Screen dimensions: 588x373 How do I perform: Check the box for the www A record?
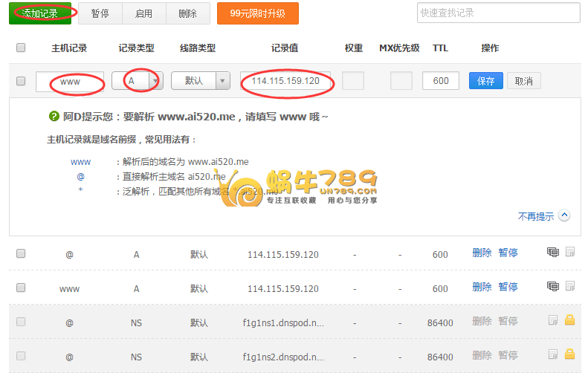21,288
